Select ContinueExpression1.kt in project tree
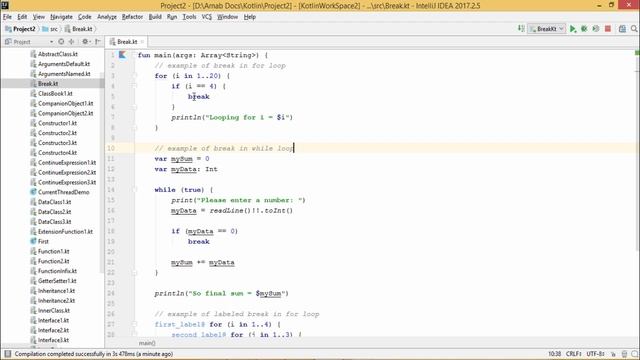 [x=67, y=162]
